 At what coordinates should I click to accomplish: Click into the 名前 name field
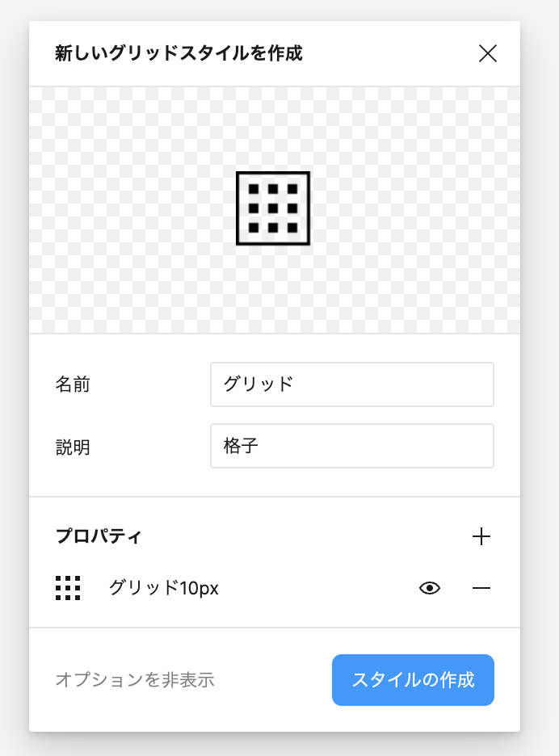(351, 384)
